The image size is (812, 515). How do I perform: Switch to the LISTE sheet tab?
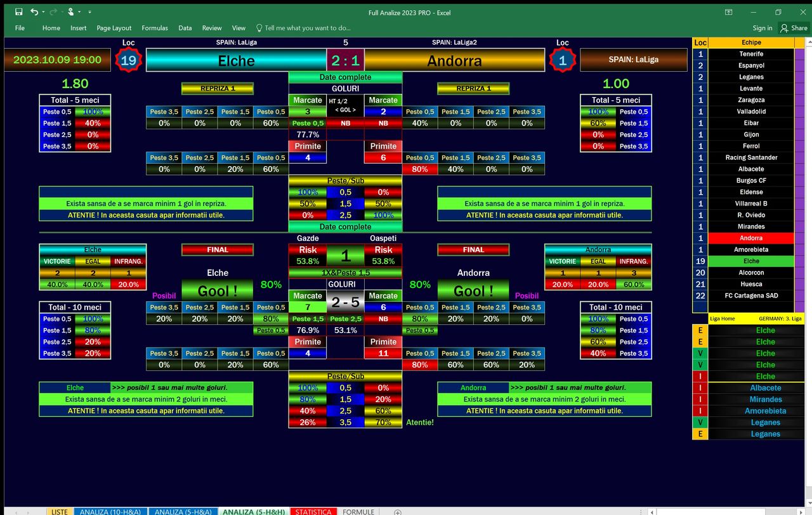(60, 511)
